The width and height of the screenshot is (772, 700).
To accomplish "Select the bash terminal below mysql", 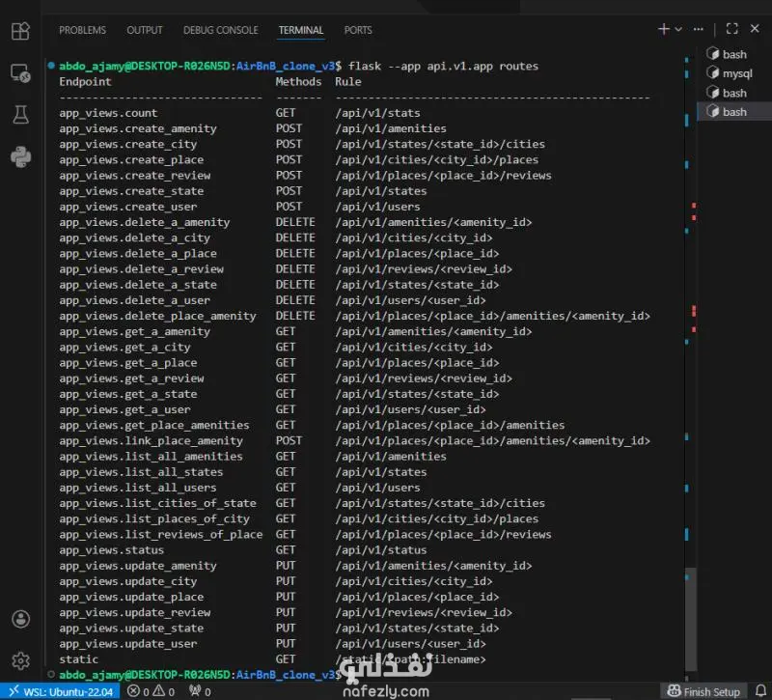I will click(x=733, y=93).
